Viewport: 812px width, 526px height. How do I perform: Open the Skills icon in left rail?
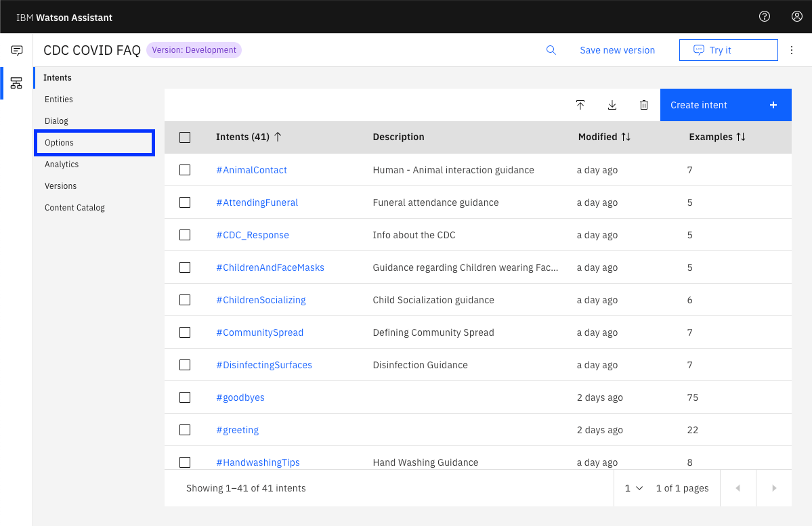pyautogui.click(x=16, y=83)
